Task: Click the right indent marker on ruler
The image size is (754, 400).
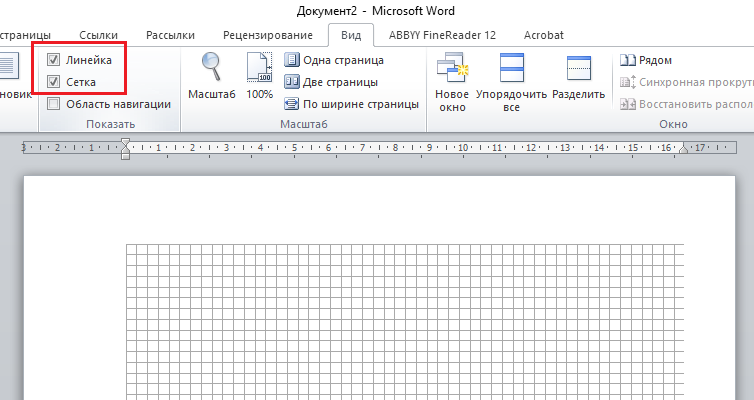Action: (x=683, y=150)
